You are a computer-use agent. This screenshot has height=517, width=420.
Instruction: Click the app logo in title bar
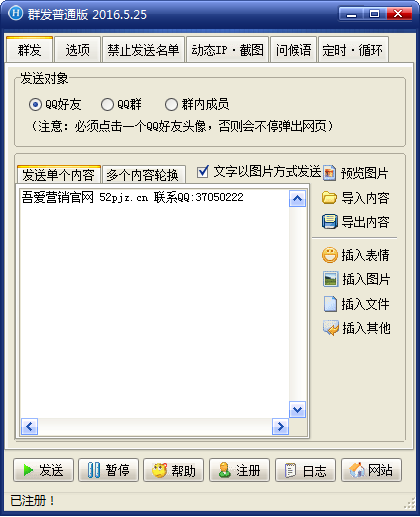(15, 14)
